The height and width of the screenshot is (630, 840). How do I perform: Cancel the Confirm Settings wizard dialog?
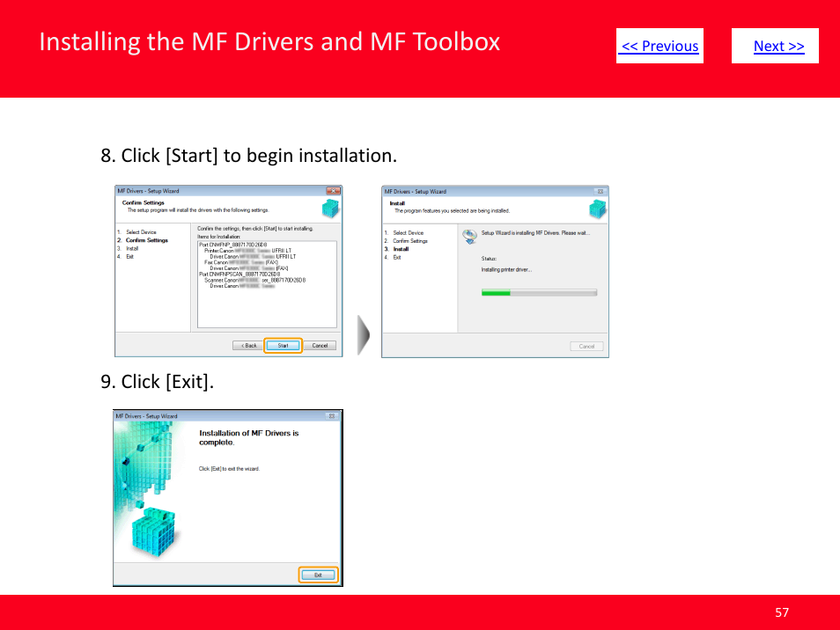pyautogui.click(x=320, y=346)
